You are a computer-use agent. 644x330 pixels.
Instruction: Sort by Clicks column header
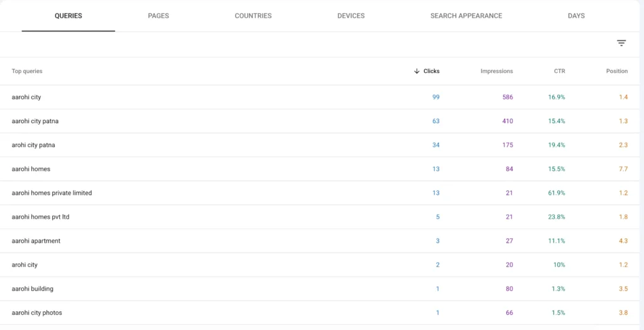pyautogui.click(x=431, y=71)
